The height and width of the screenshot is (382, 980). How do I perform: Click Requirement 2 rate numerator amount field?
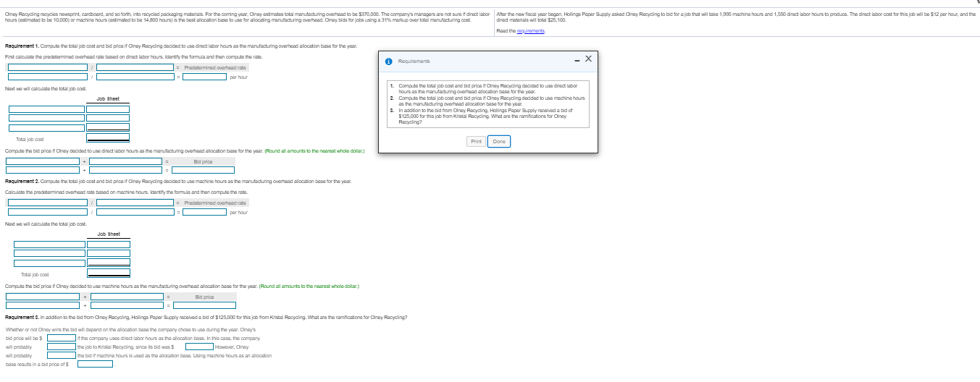(x=47, y=212)
